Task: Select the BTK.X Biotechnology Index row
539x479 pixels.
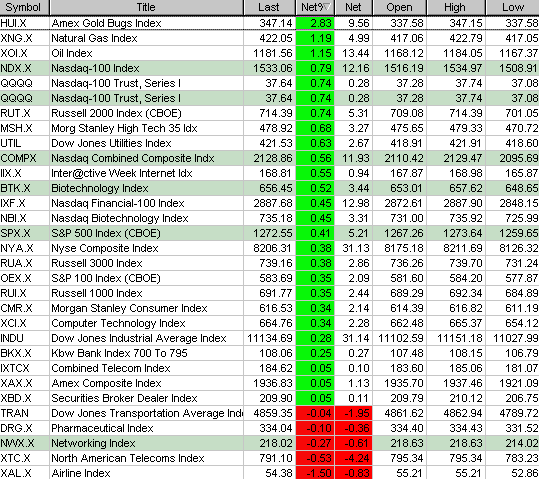Action: (x=270, y=188)
